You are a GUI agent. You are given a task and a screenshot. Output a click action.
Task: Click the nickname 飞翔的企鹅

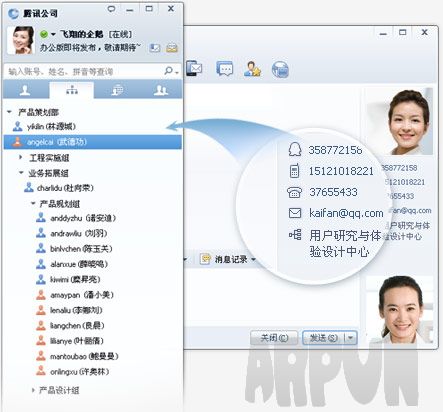tap(81, 34)
